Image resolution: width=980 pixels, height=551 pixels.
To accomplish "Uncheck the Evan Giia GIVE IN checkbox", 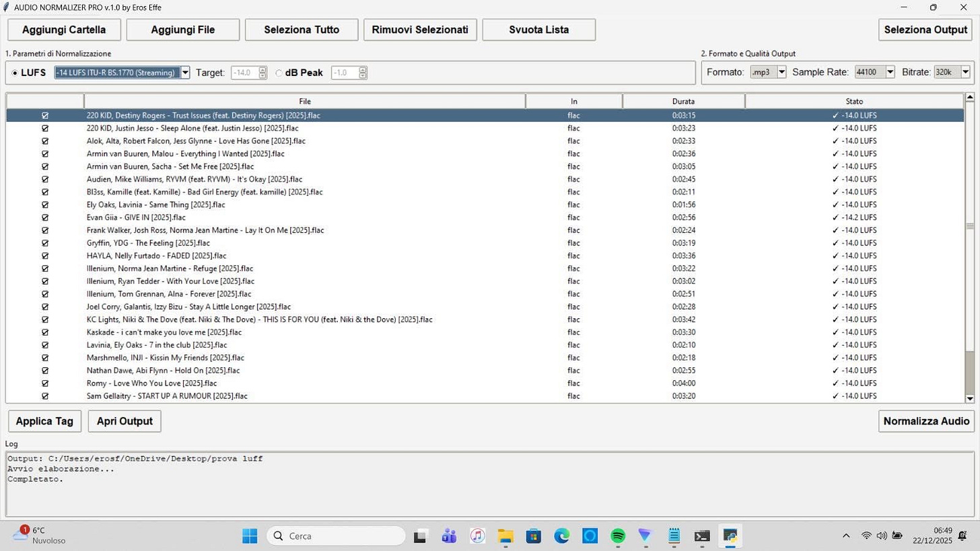I will [45, 217].
